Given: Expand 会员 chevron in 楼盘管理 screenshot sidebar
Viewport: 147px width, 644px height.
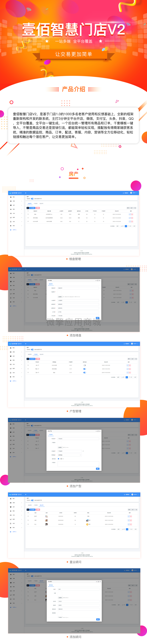Looking at the screenshot, I should point(22,205).
